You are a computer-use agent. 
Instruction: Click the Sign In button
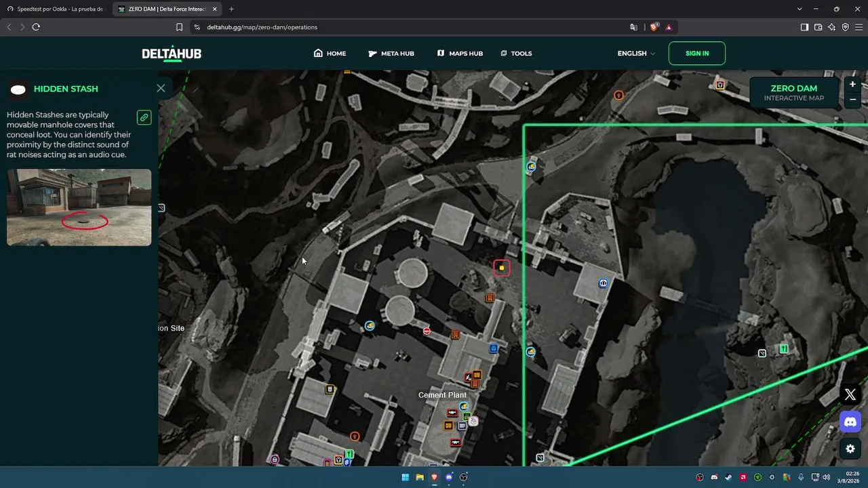pos(697,54)
